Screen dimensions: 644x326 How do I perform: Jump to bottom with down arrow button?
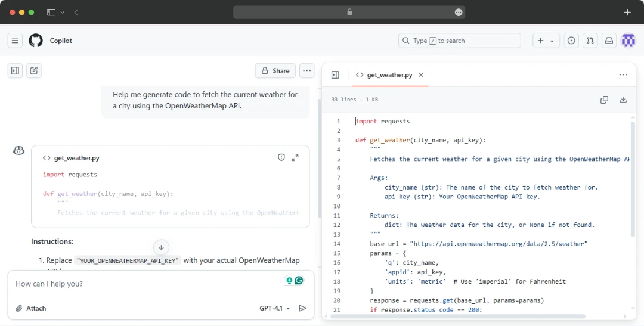click(161, 247)
